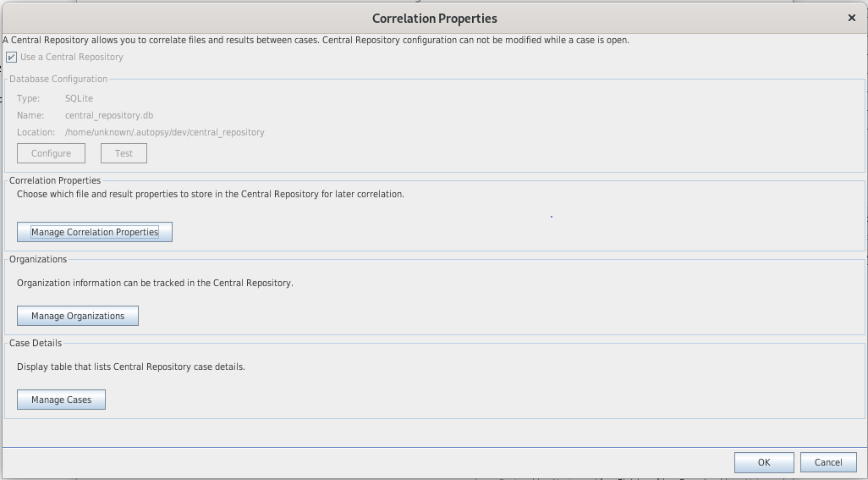
Task: Click the Correlation Properties title bar text
Action: coord(434,19)
